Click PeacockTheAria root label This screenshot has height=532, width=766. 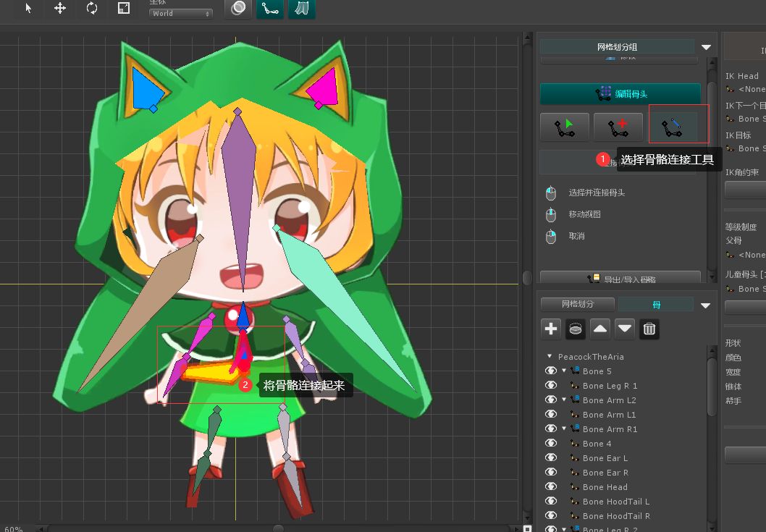pos(591,357)
